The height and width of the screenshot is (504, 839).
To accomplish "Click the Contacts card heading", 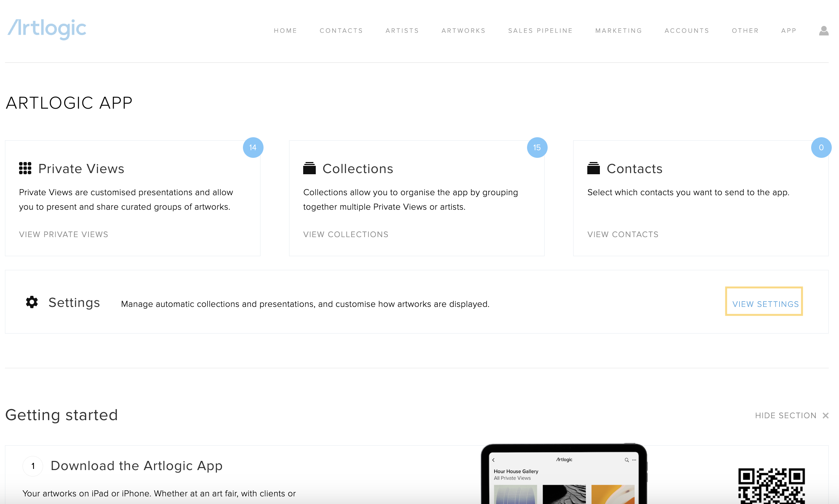I will click(x=635, y=169).
